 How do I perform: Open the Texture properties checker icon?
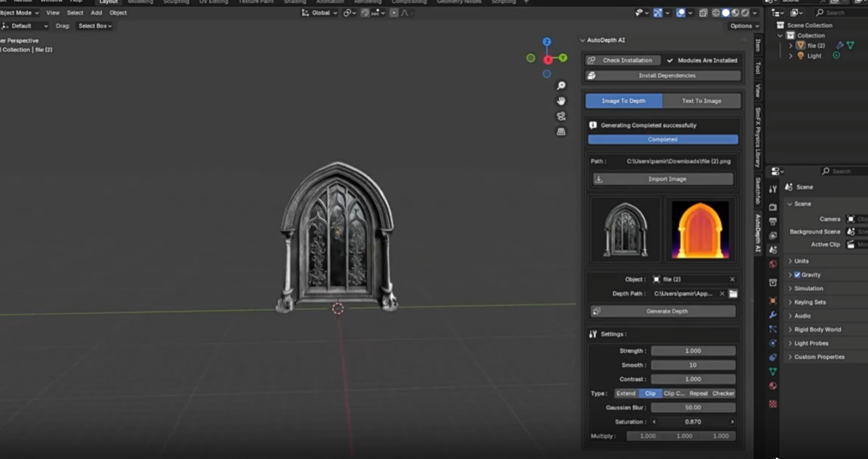tap(772, 404)
